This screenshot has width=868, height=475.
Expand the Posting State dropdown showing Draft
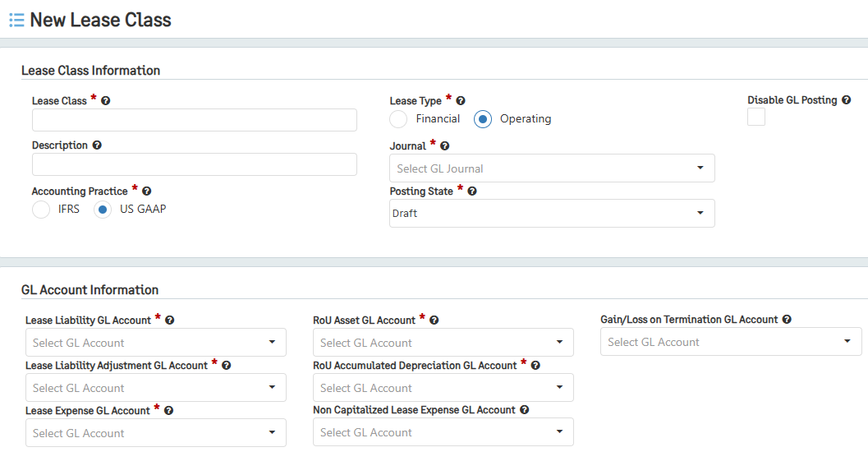pos(552,214)
